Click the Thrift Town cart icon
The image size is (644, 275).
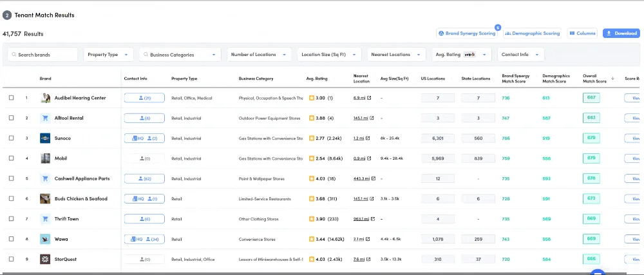45,219
